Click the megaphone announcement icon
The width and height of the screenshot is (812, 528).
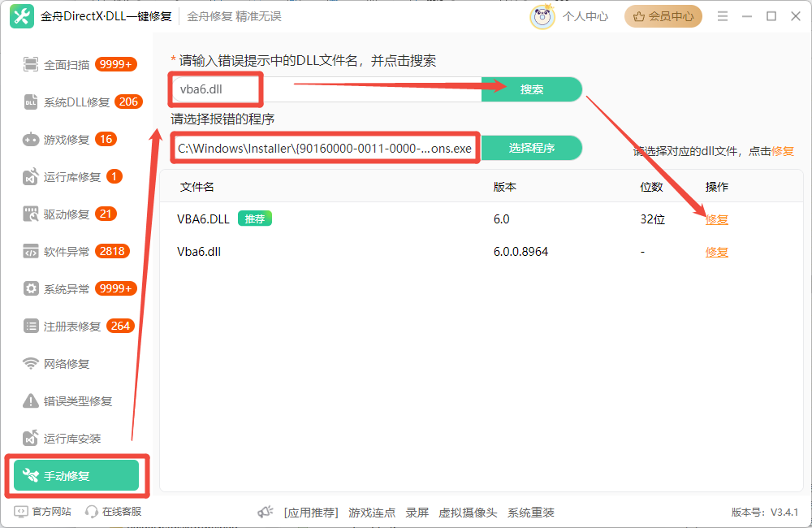[x=266, y=513]
